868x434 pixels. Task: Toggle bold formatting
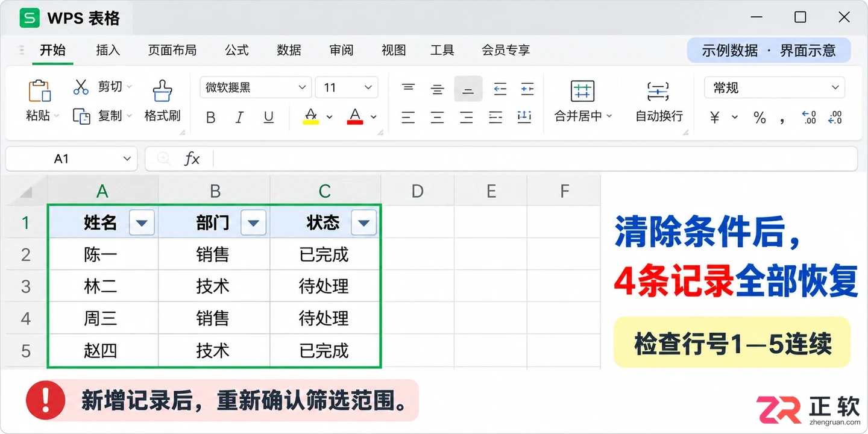(x=210, y=118)
